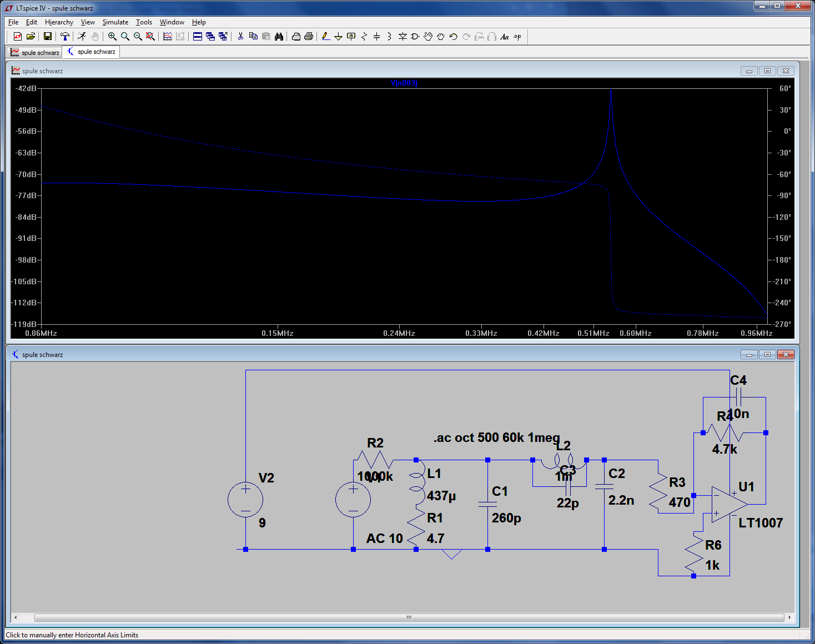Switch to the waveform 'spule schwarz' tab
Screen dimensions: 815x644
click(34, 52)
